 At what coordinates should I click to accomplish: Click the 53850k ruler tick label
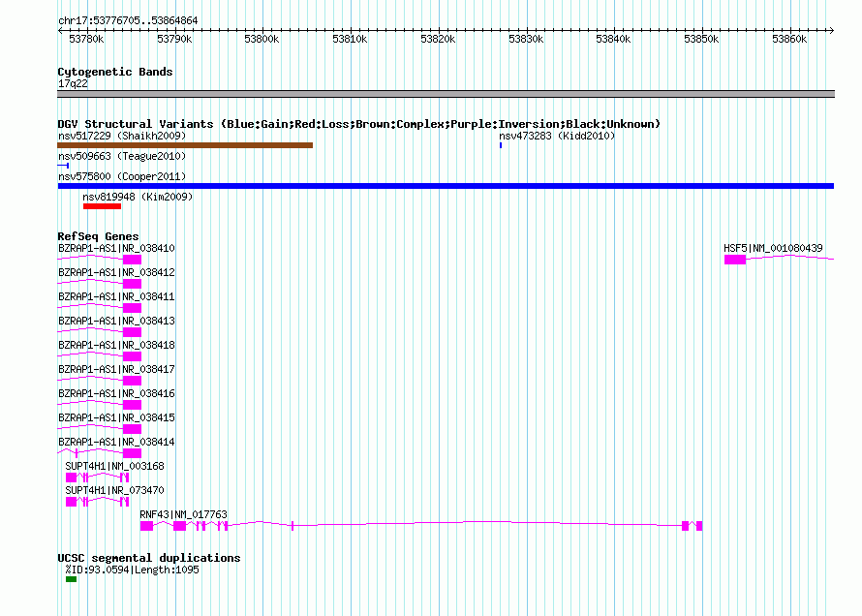(x=701, y=39)
